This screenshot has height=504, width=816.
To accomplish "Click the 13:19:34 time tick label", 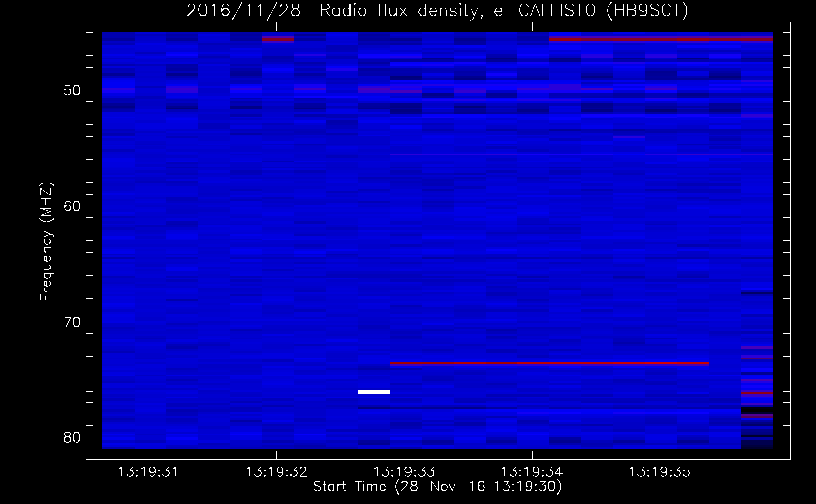I will (532, 472).
